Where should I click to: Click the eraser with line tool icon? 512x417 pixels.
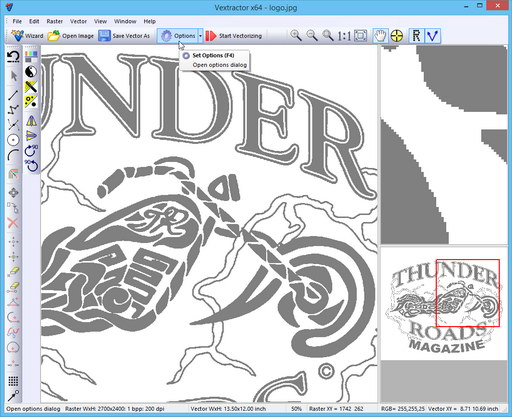tap(13, 287)
